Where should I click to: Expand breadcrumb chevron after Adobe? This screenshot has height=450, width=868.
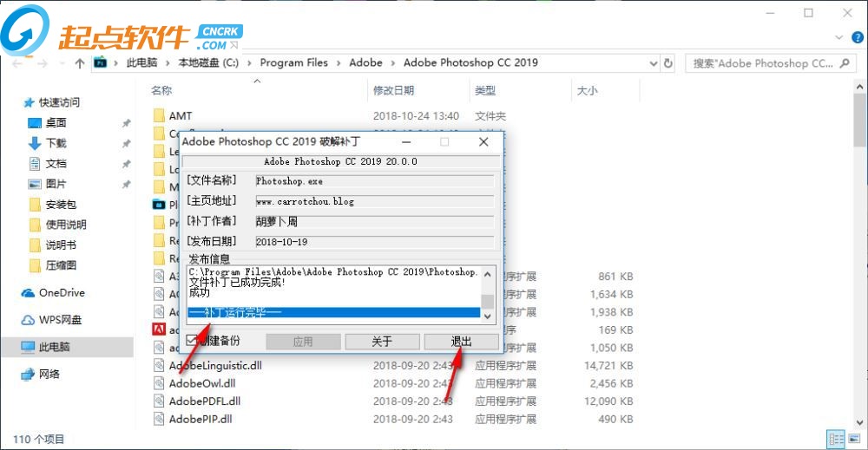(392, 63)
